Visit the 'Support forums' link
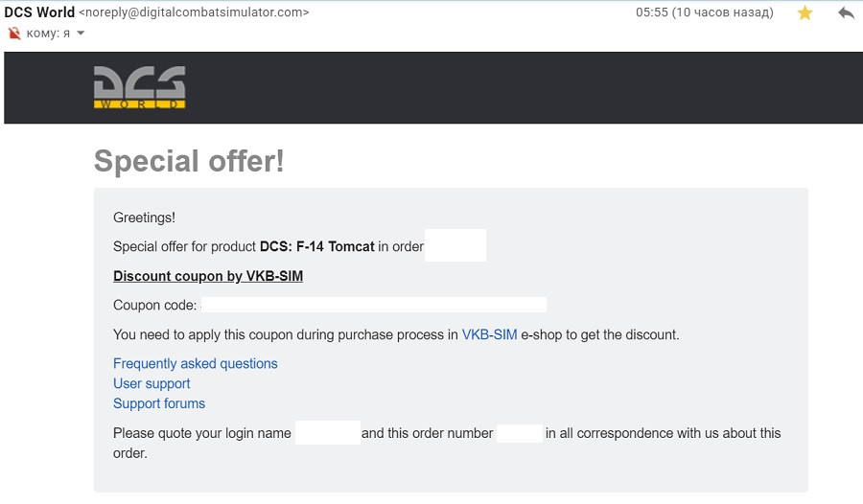The width and height of the screenshot is (863, 504). coord(159,403)
